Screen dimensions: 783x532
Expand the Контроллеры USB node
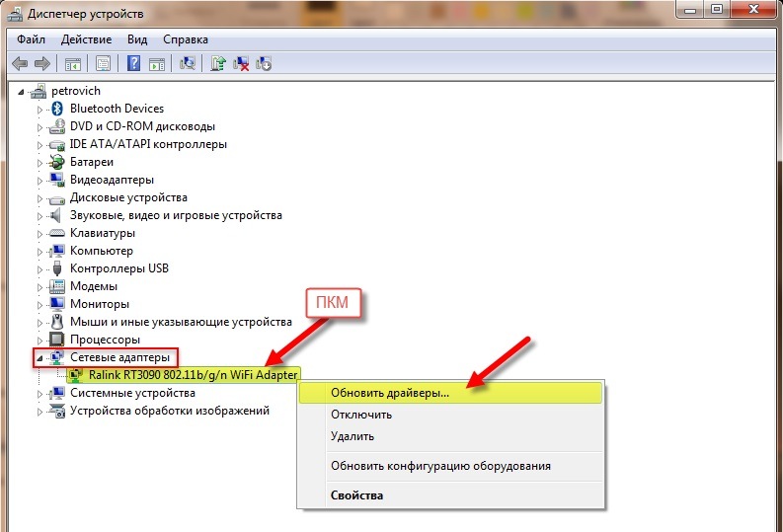pos(39,269)
